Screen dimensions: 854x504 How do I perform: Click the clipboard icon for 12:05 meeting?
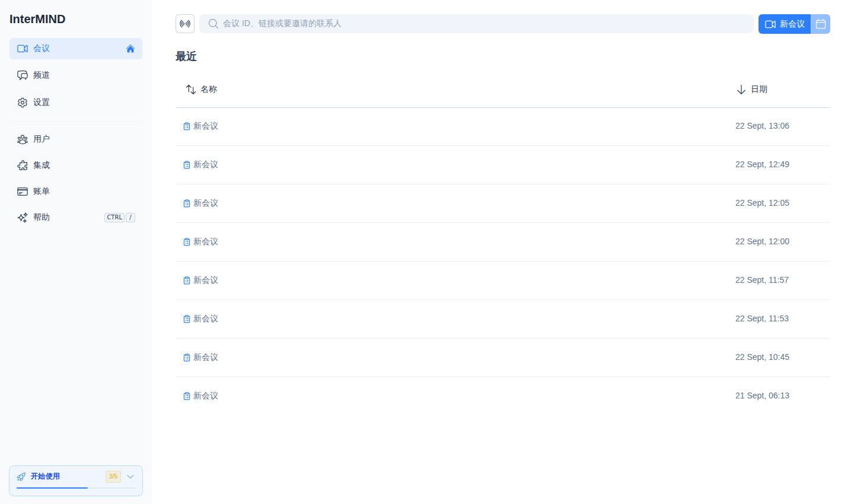click(187, 203)
